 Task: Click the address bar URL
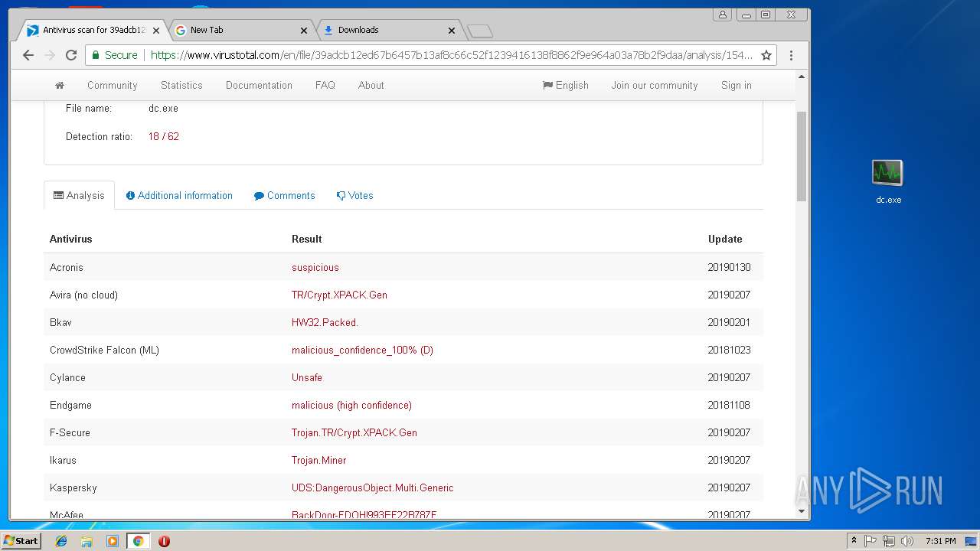pos(452,55)
